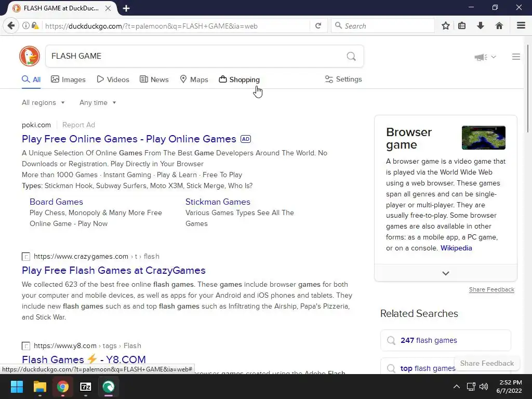The height and width of the screenshot is (399, 532).
Task: Click the y8.com result favicon
Action: click(26, 345)
